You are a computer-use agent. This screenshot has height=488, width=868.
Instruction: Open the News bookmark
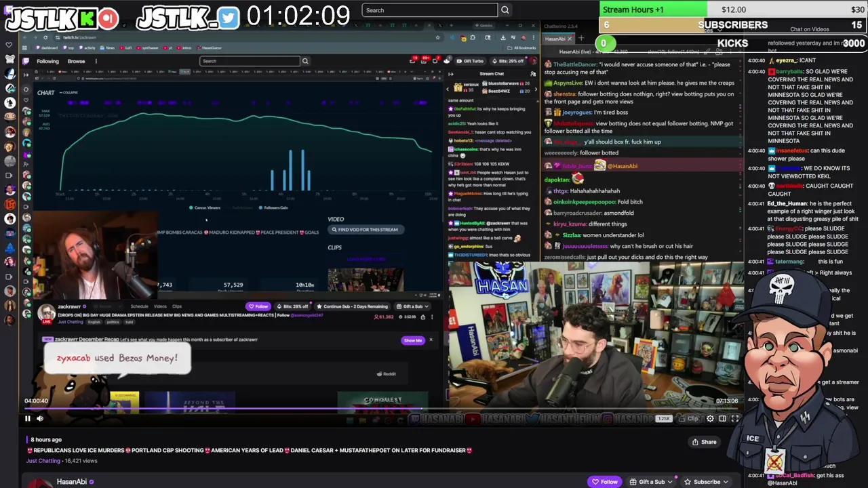[x=107, y=48]
